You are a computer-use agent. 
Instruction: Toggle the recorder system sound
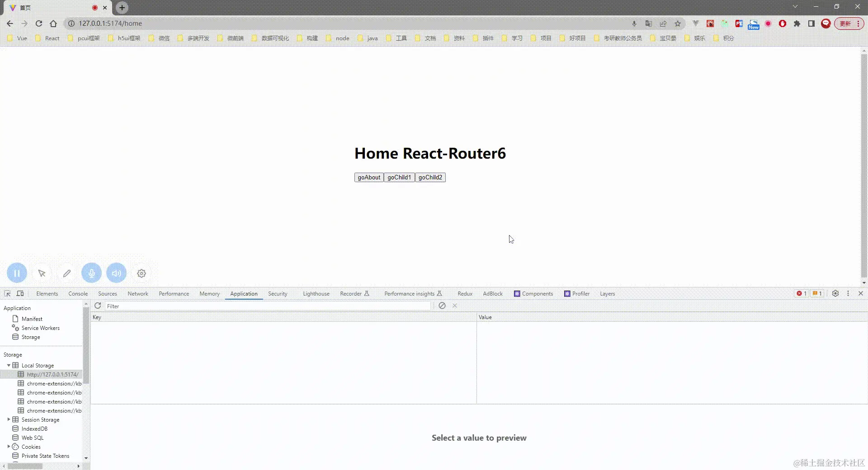click(x=116, y=273)
